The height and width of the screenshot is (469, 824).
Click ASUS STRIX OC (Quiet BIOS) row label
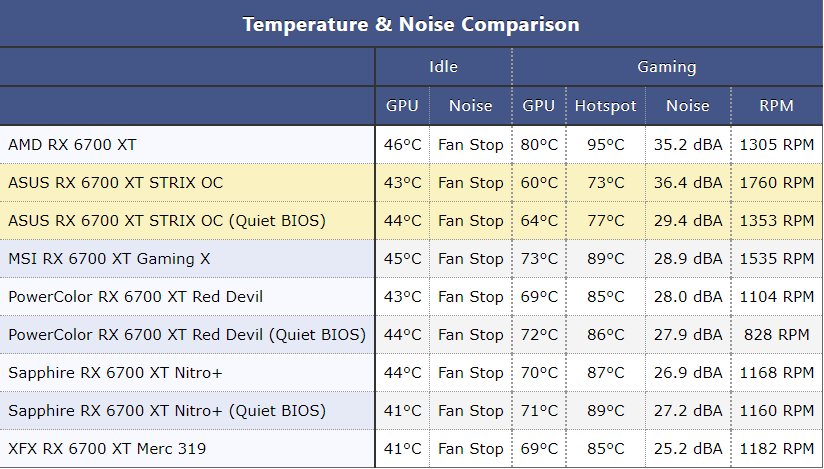166,221
